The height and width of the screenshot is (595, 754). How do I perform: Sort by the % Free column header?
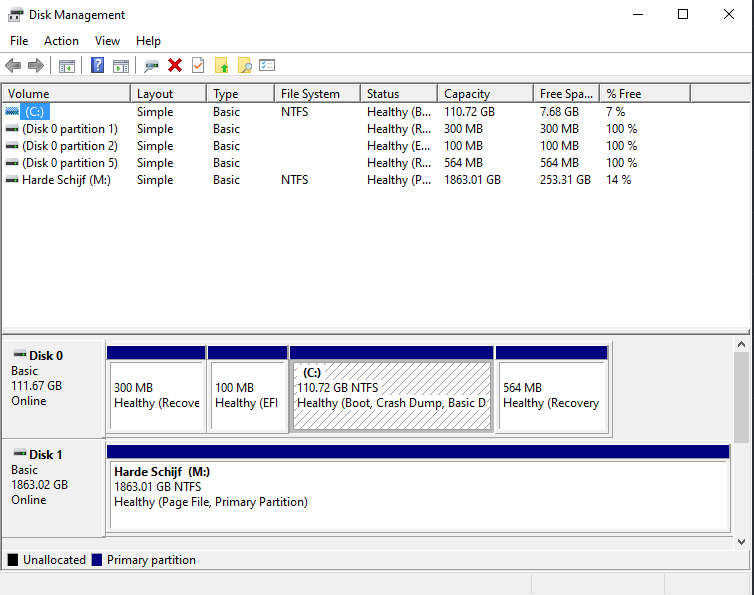[x=645, y=94]
